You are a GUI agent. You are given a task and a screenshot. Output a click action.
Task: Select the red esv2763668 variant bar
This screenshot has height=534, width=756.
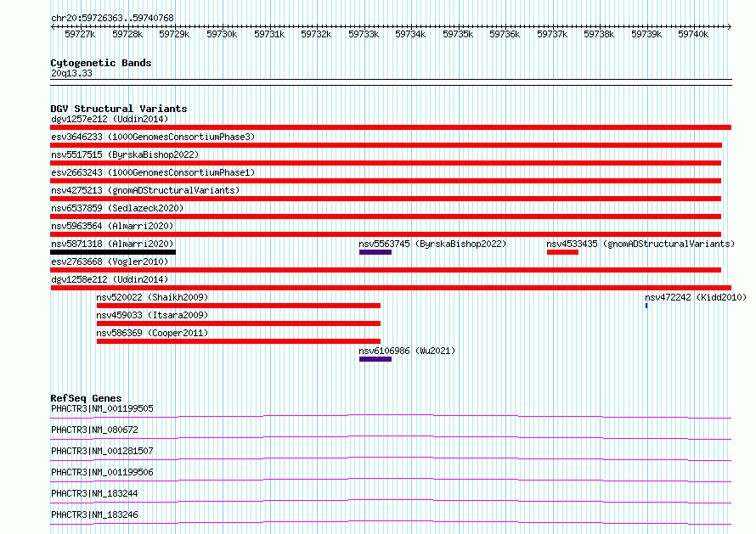point(386,270)
